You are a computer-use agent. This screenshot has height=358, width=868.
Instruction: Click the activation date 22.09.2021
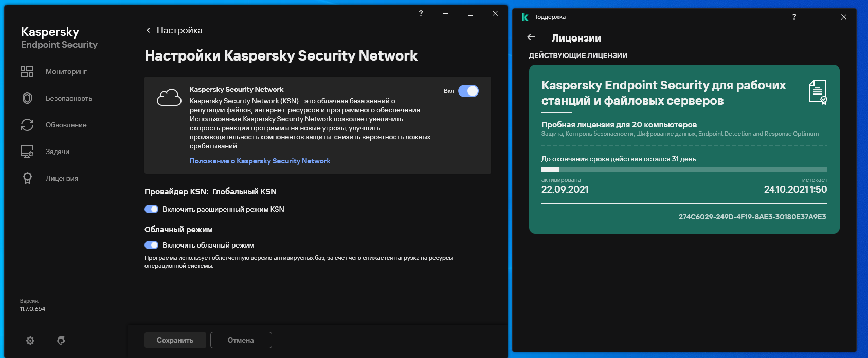click(x=565, y=189)
